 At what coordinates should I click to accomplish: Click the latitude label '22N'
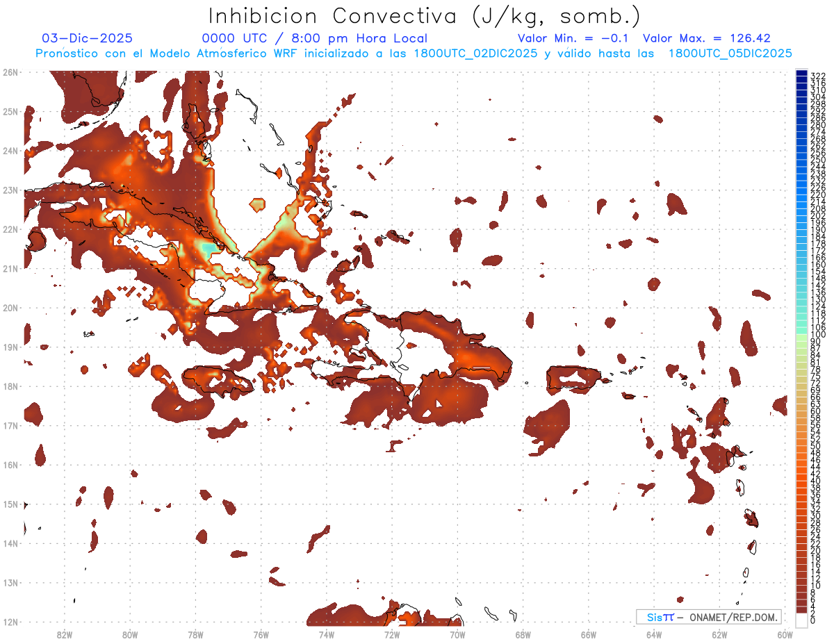click(x=11, y=229)
